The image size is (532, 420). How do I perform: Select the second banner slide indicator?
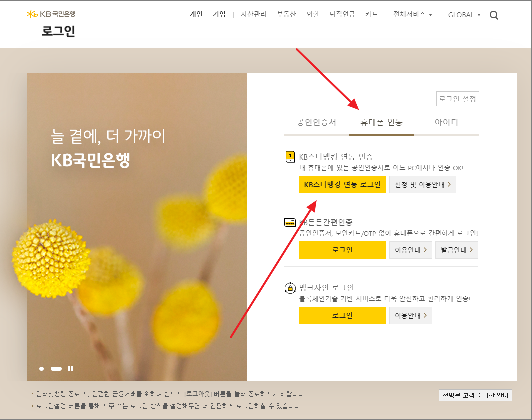tap(56, 369)
